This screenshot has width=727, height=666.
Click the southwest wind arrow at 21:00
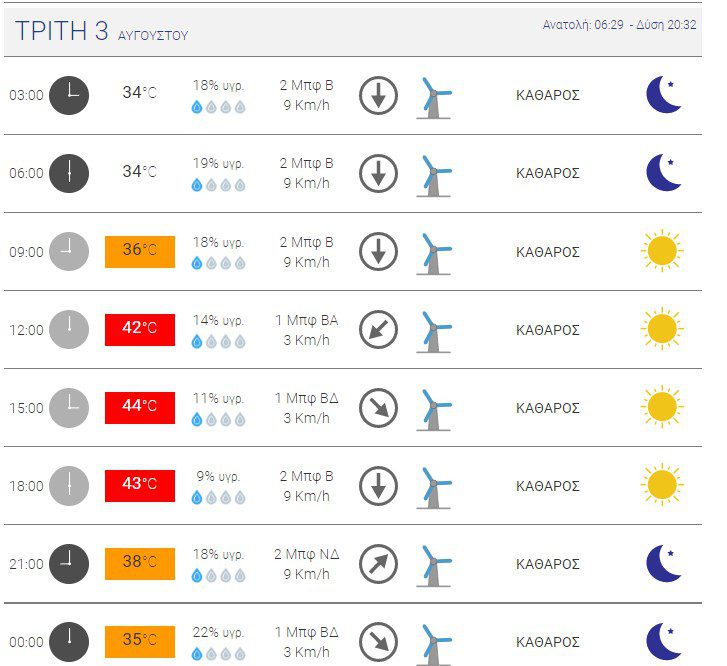pyautogui.click(x=378, y=564)
